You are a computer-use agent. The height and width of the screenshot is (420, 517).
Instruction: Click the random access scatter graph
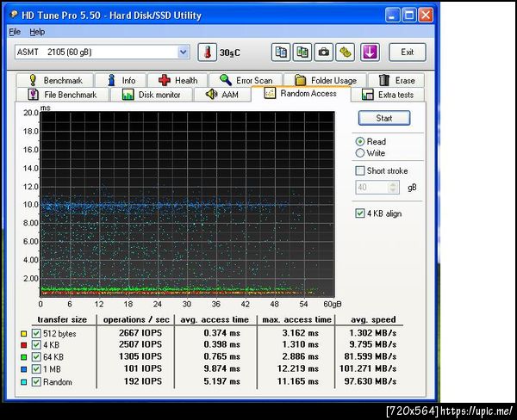coord(187,204)
